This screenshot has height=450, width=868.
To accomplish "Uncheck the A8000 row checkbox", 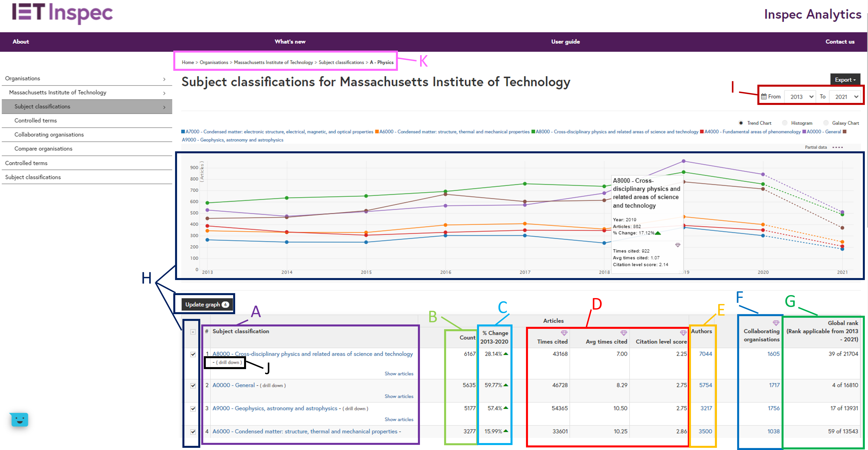I will pos(193,354).
